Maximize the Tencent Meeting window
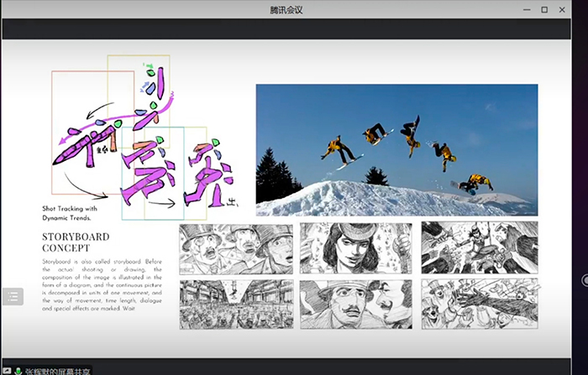The image size is (588, 375). [x=544, y=9]
